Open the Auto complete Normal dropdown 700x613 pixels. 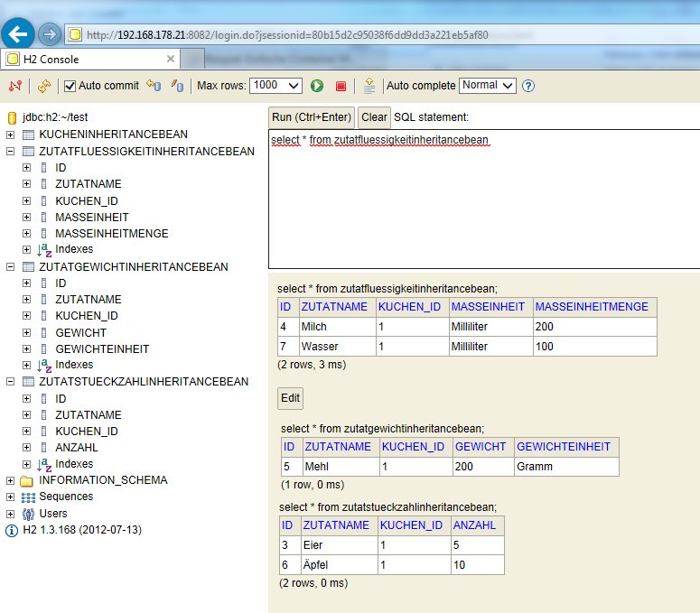(488, 86)
